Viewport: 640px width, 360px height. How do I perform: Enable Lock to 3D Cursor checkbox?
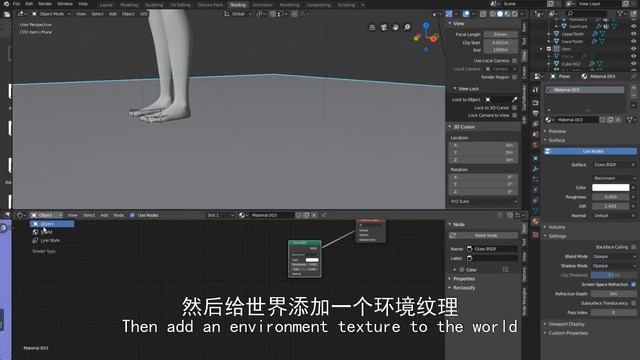(514, 108)
